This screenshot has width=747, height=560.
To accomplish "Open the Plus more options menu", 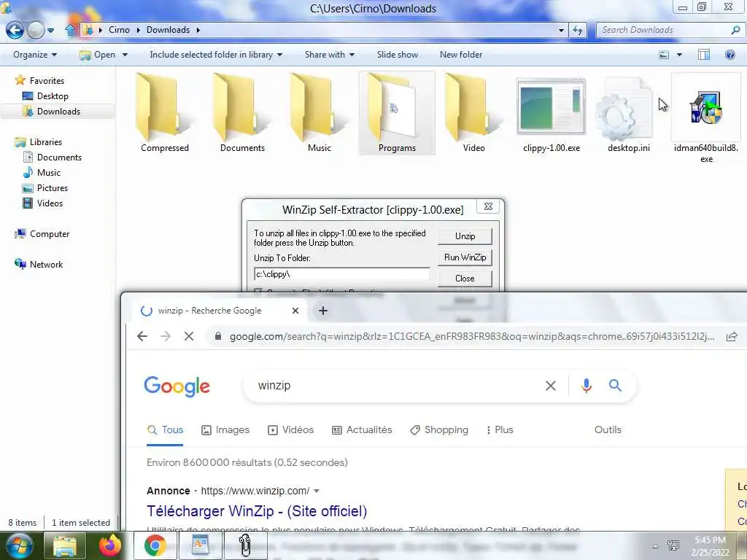I will pyautogui.click(x=499, y=429).
